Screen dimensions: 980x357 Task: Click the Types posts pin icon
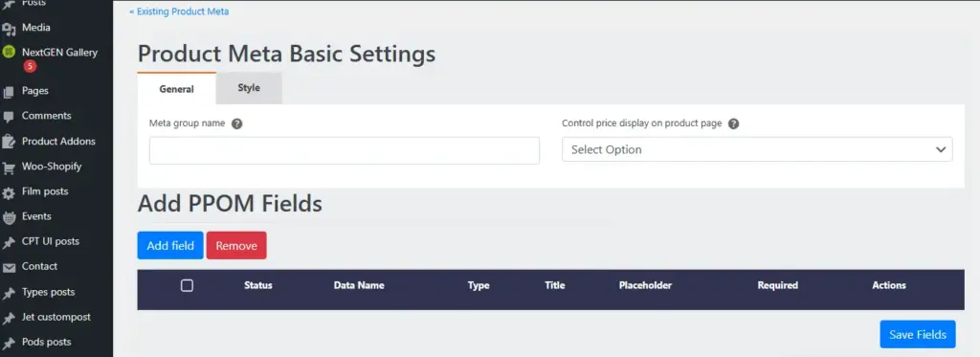pyautogui.click(x=8, y=293)
